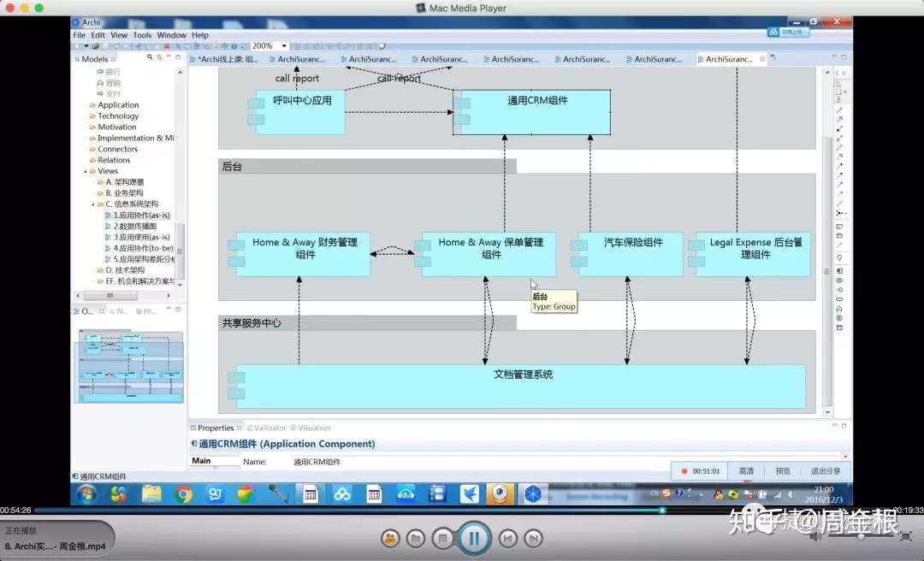Viewport: 924px width, 561px height.
Task: Click the Windows Start orb
Action: pyautogui.click(x=87, y=493)
